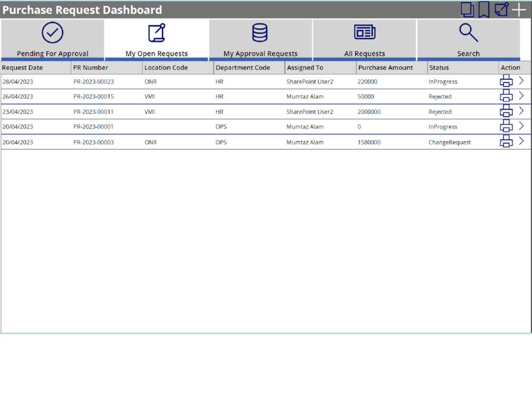Image resolution: width=532 pixels, height=399 pixels.
Task: Click the bookmark icon in header
Action: click(484, 10)
